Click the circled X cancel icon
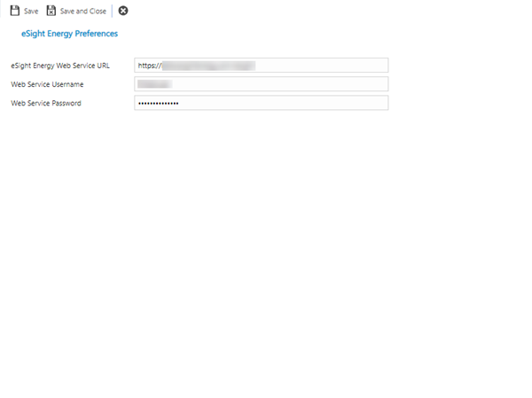Screen dimensions: 532x398 123,11
